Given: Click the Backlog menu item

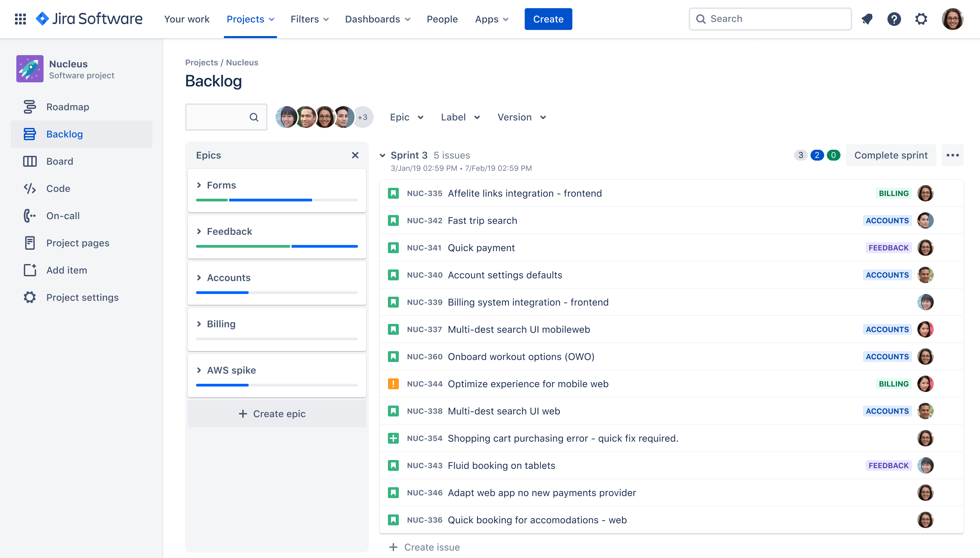Looking at the screenshot, I should click(65, 134).
